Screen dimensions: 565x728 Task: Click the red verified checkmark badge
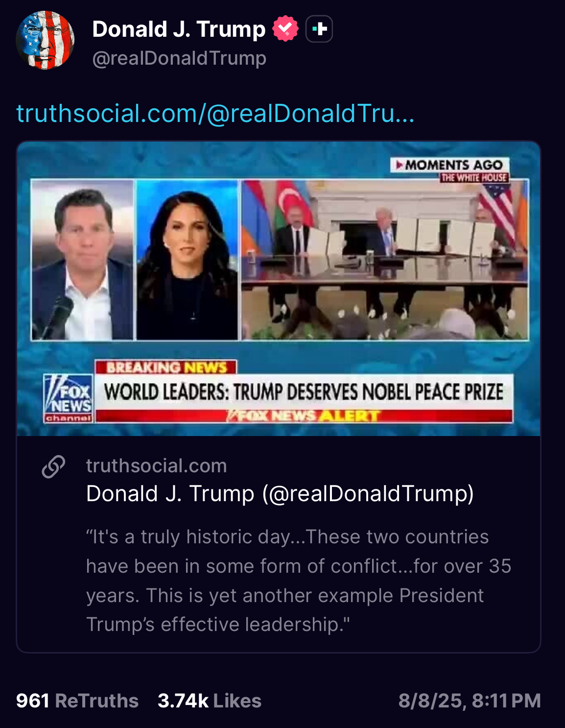click(x=285, y=28)
